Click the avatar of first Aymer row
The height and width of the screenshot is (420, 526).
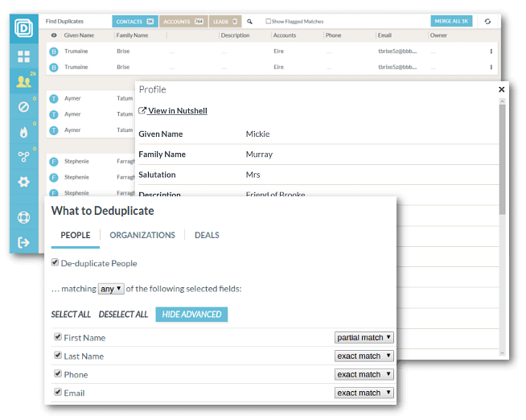point(54,99)
